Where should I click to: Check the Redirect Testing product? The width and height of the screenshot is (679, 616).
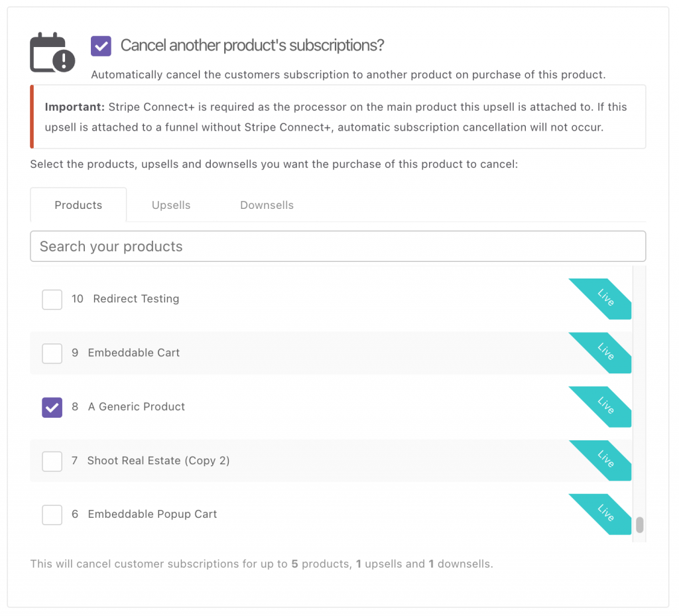pos(52,300)
